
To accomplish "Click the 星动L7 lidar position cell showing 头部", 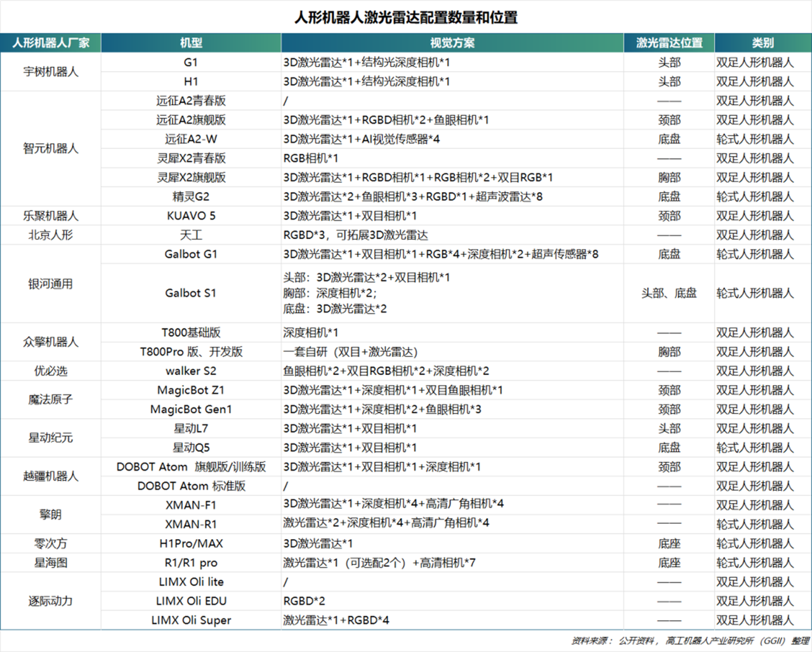I will click(670, 428).
